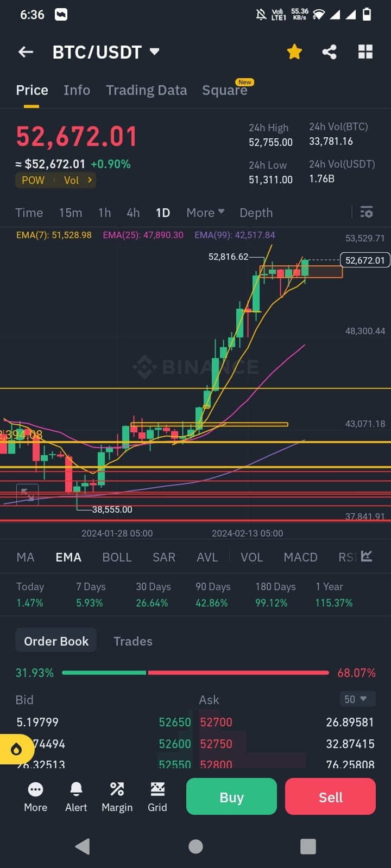391x868 pixels.
Task: Tap the green Buy button
Action: click(231, 796)
